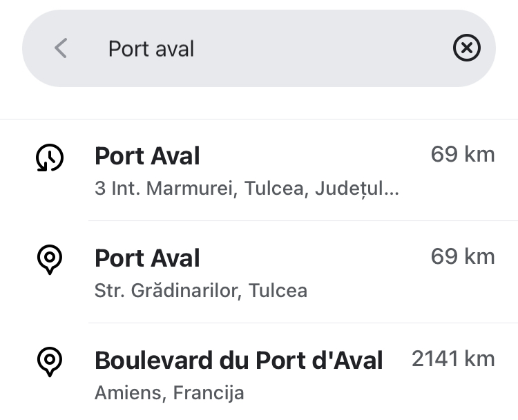
Task: Click the pin icon for Str. Grădinarilor
Action: tap(50, 260)
